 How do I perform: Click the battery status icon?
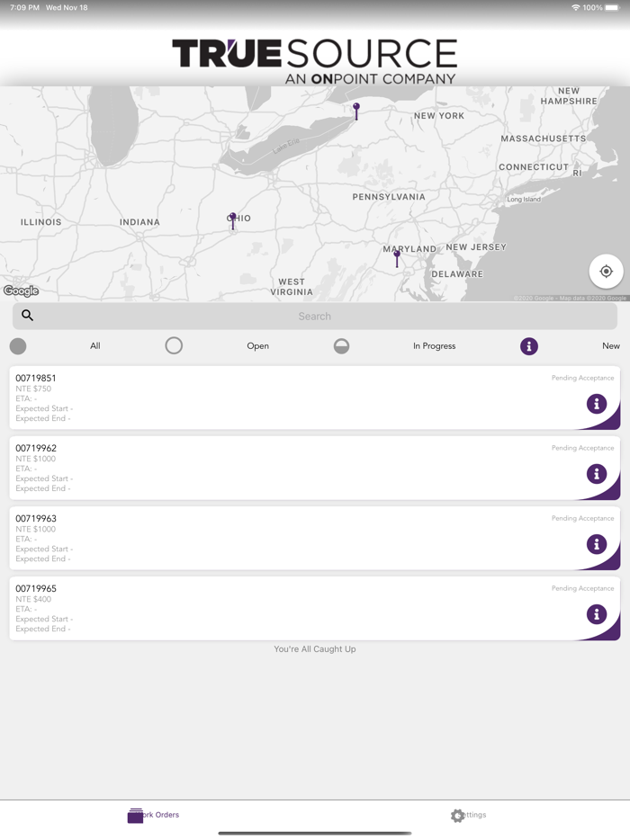click(x=612, y=7)
